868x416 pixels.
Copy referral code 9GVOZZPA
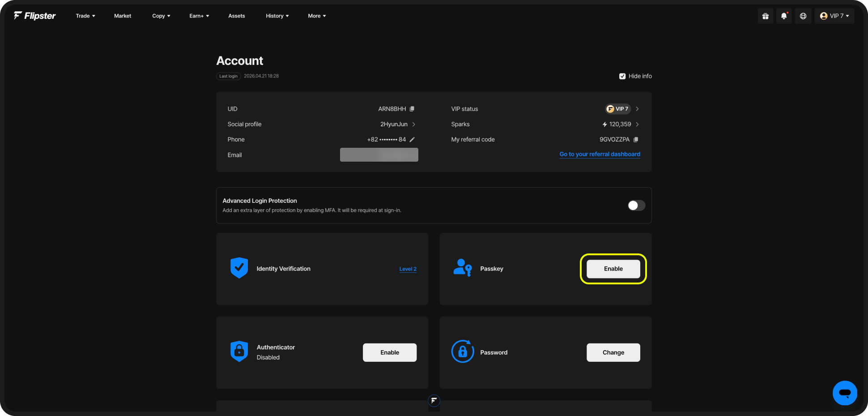[x=636, y=139]
